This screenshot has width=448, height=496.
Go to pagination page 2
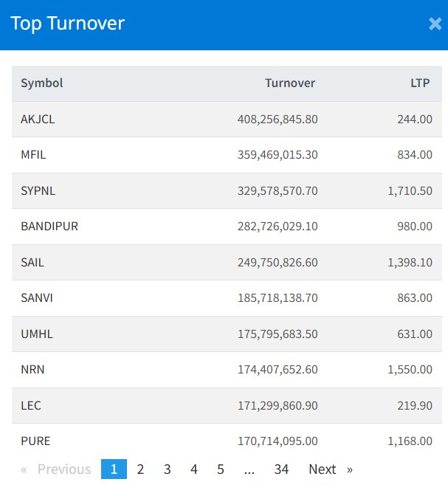140,469
